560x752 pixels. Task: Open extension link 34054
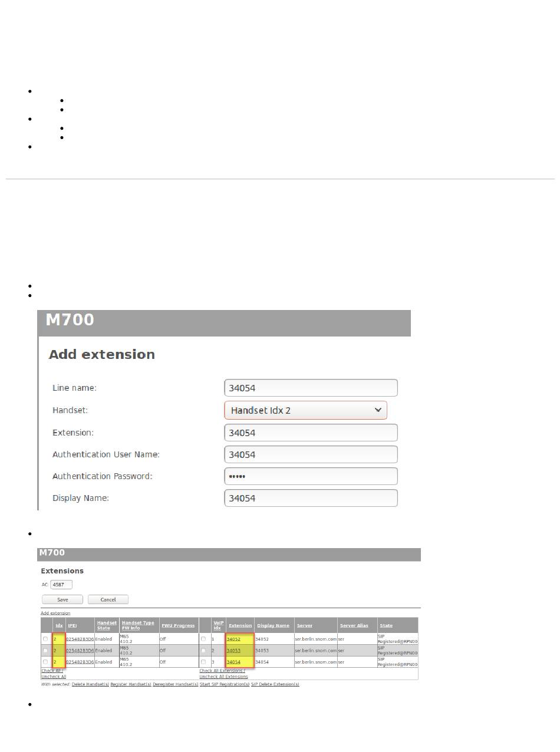pyautogui.click(x=233, y=662)
